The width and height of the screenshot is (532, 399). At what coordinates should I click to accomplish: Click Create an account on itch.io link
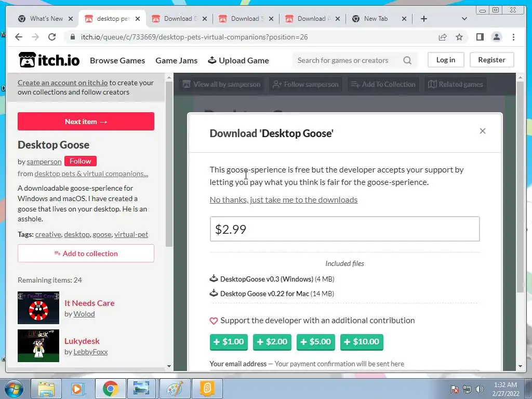[x=63, y=83]
